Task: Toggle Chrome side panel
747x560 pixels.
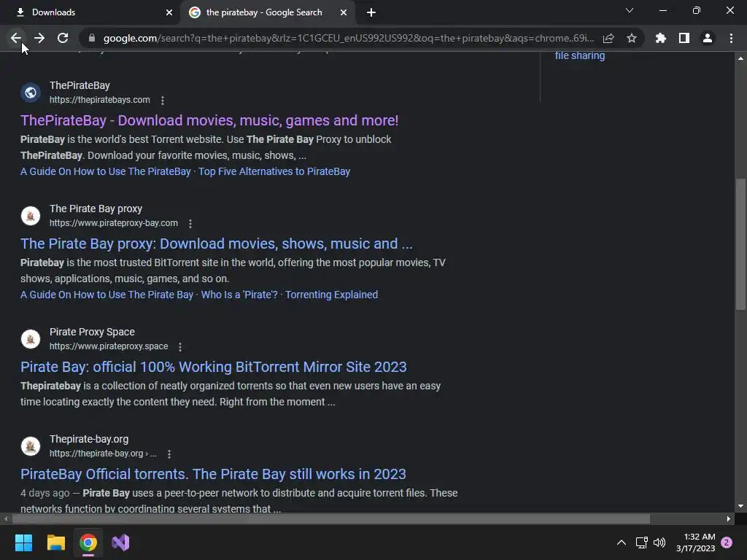Action: 684,38
